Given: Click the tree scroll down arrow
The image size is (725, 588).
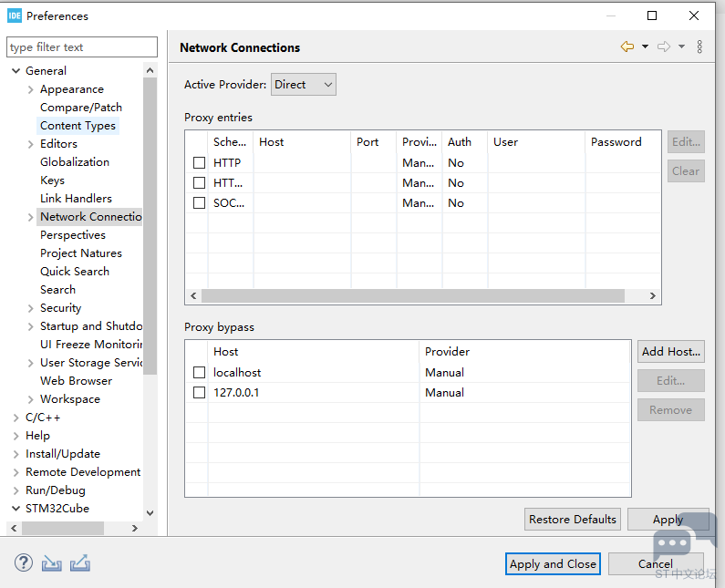Looking at the screenshot, I should (150, 513).
